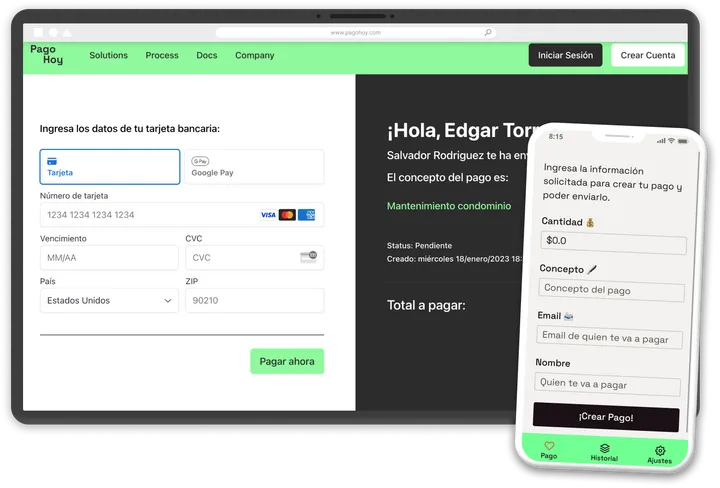Focus the Cantidad $0.0 field on phone
Viewport: 720px width, 488px height.
(613, 243)
